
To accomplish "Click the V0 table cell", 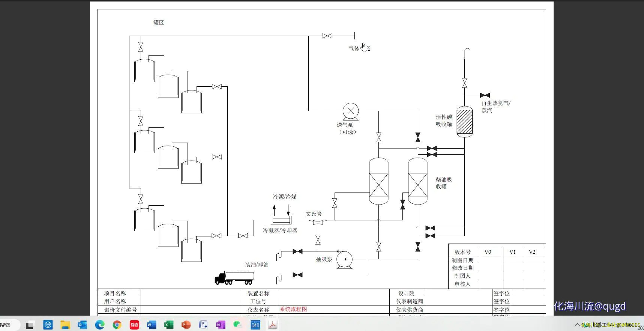I will (x=491, y=252).
